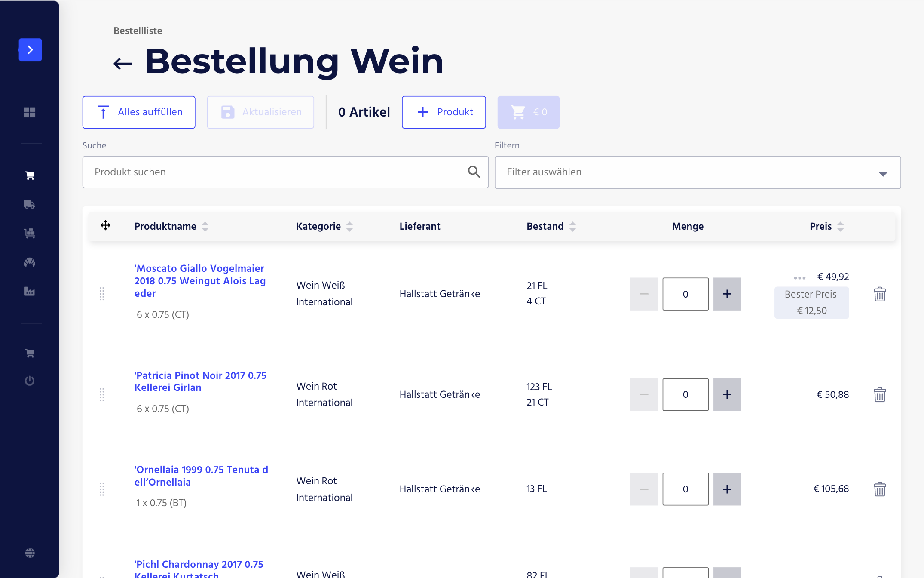Screen dimensions: 924x578
Task: Expand the navigation sidebar with the arrow icon
Action: 30,50
